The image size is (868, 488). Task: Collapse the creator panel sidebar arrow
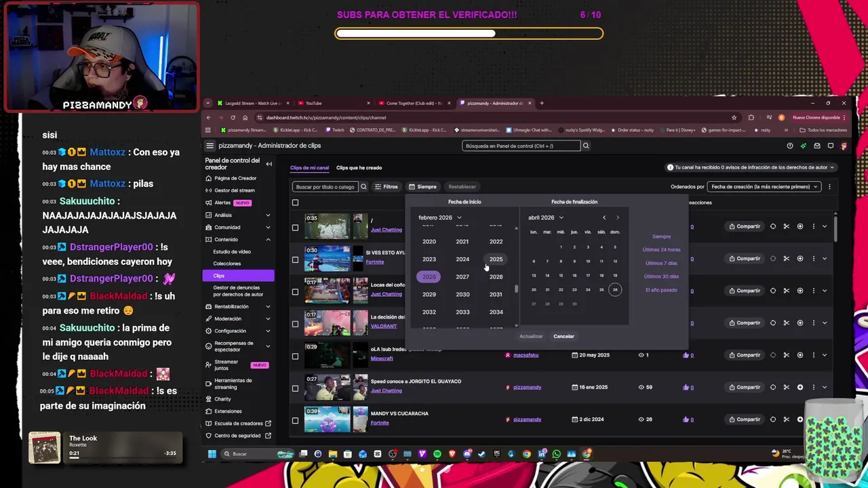(269, 164)
